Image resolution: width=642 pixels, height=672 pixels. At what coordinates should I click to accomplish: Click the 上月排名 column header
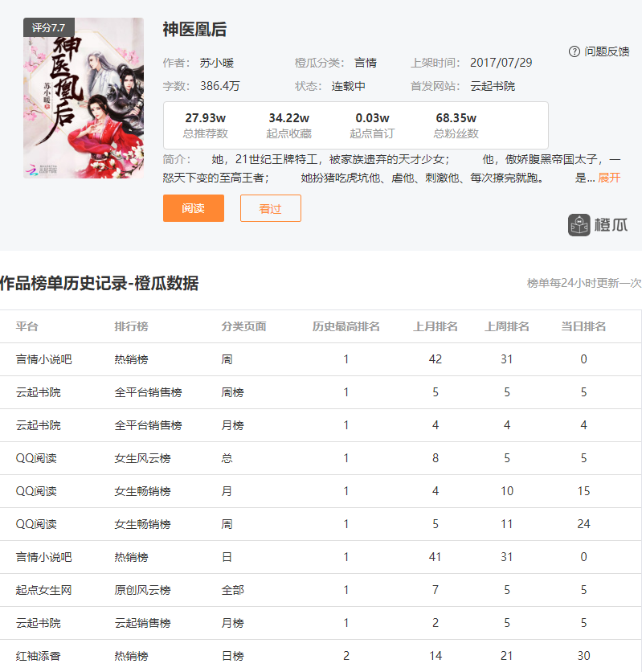tap(435, 326)
